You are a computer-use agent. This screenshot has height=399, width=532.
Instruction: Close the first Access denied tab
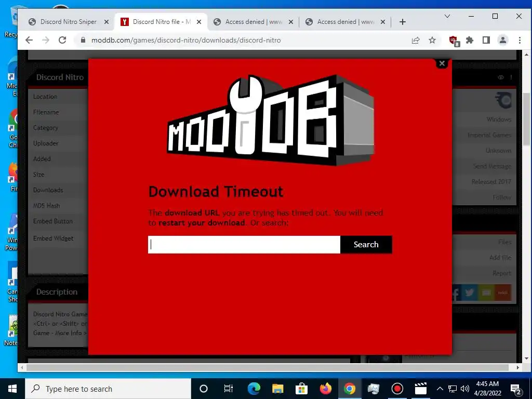pyautogui.click(x=291, y=22)
